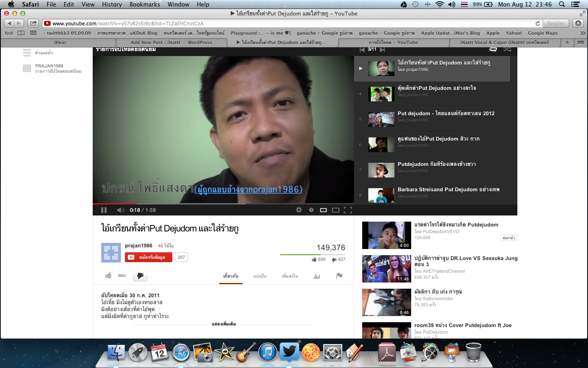Switch to iHear tab
This screenshot has width=588, height=368.
click(60, 43)
